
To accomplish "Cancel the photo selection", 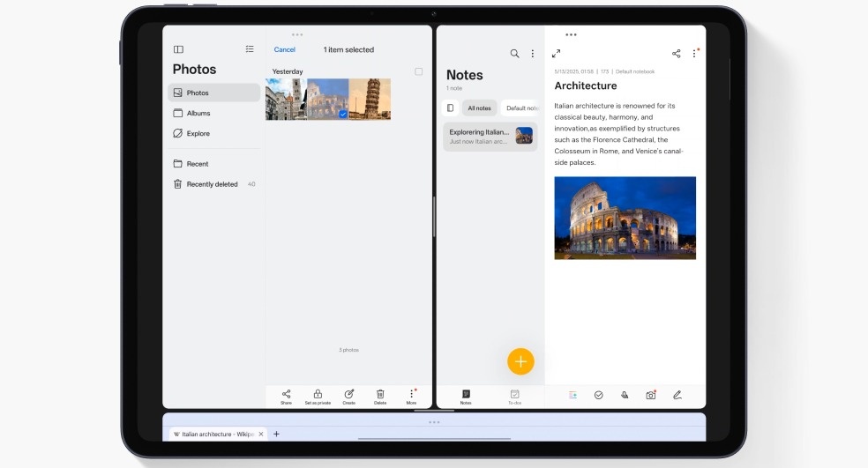I will 284,49.
